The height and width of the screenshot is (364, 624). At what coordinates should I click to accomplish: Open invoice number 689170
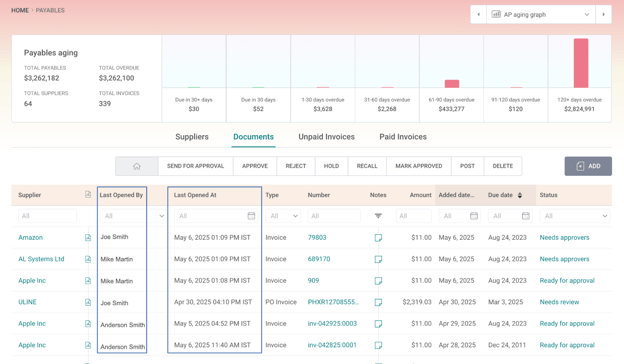(319, 259)
